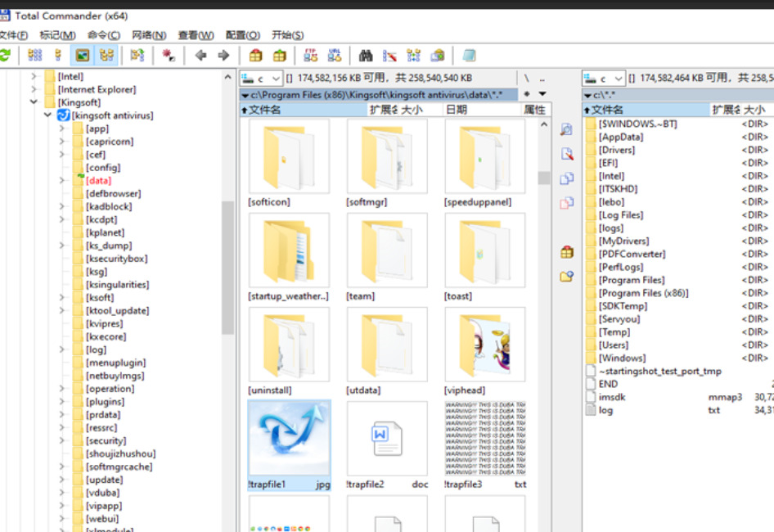
Task: Open the FTP connect toolbar icon
Action: click(x=311, y=56)
